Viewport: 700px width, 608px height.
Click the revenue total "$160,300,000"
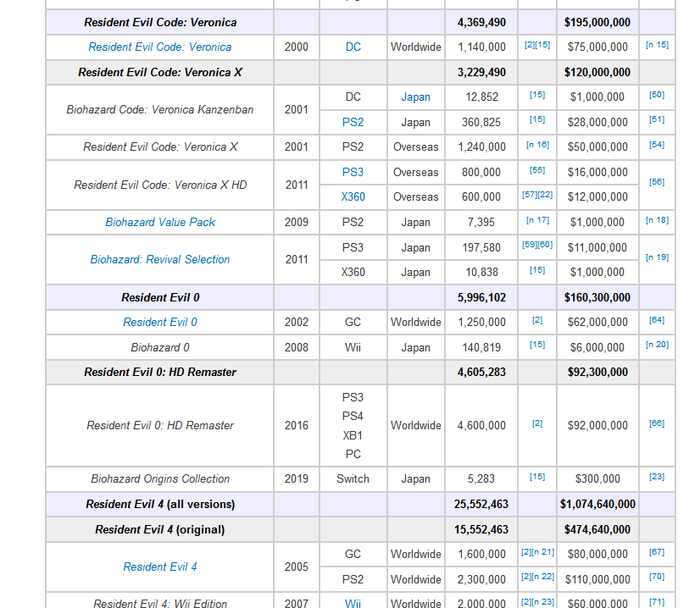coord(597,297)
